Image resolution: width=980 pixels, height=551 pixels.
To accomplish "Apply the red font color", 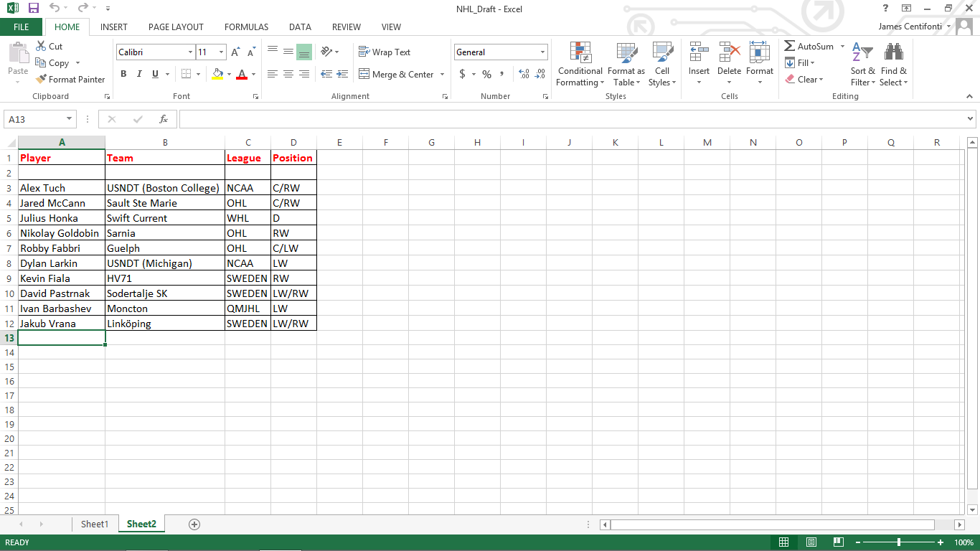I will tap(242, 74).
